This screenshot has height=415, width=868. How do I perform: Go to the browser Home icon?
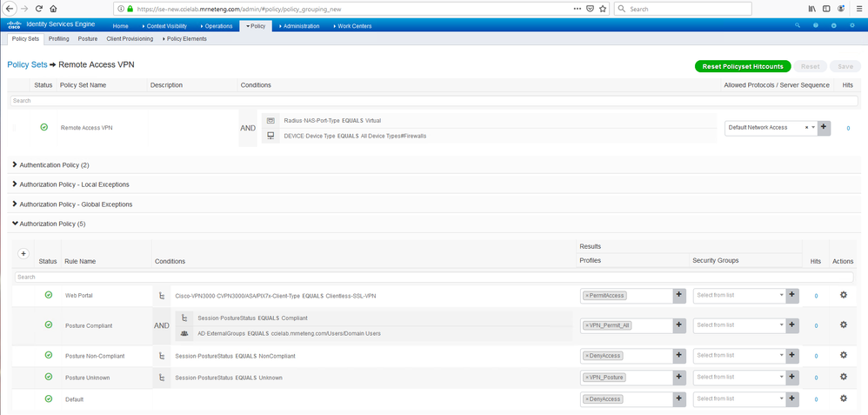(x=53, y=9)
